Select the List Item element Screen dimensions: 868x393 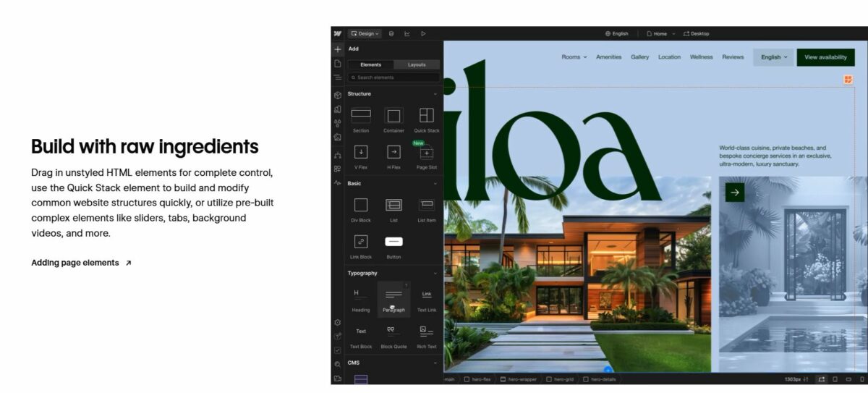point(427,209)
